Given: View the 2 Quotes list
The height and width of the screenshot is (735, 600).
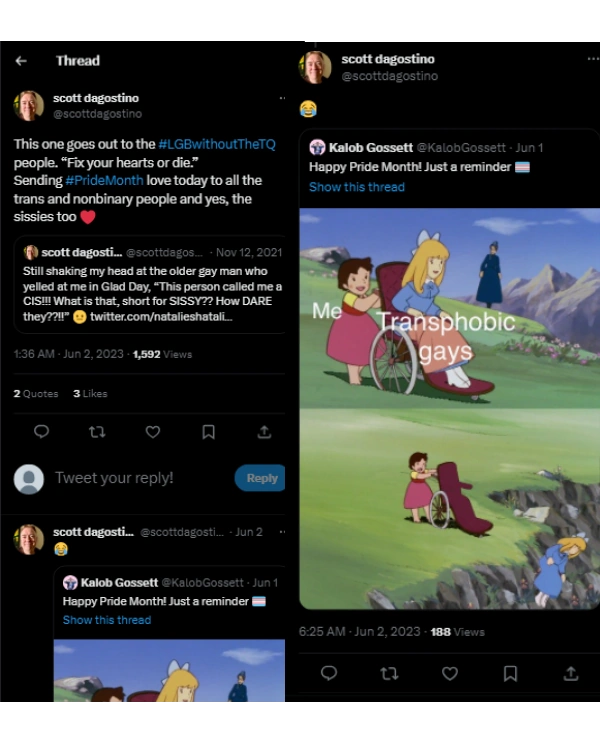Looking at the screenshot, I should [x=36, y=394].
